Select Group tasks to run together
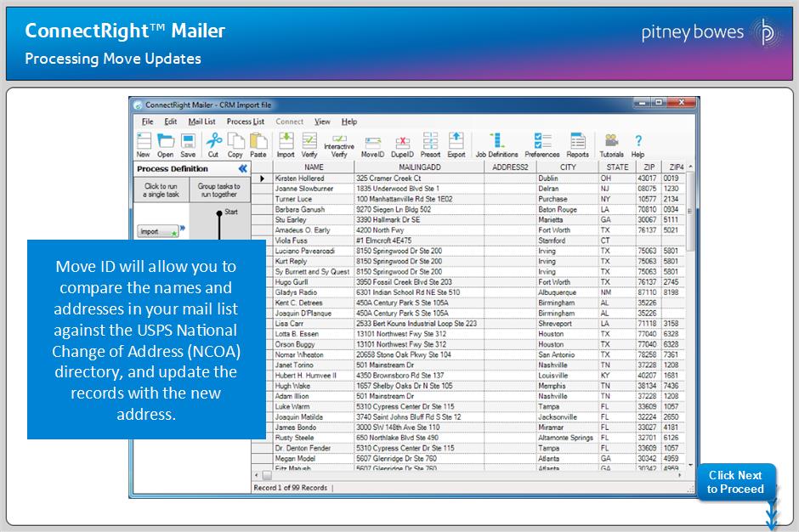Image resolution: width=799 pixels, height=532 pixels. point(219,190)
